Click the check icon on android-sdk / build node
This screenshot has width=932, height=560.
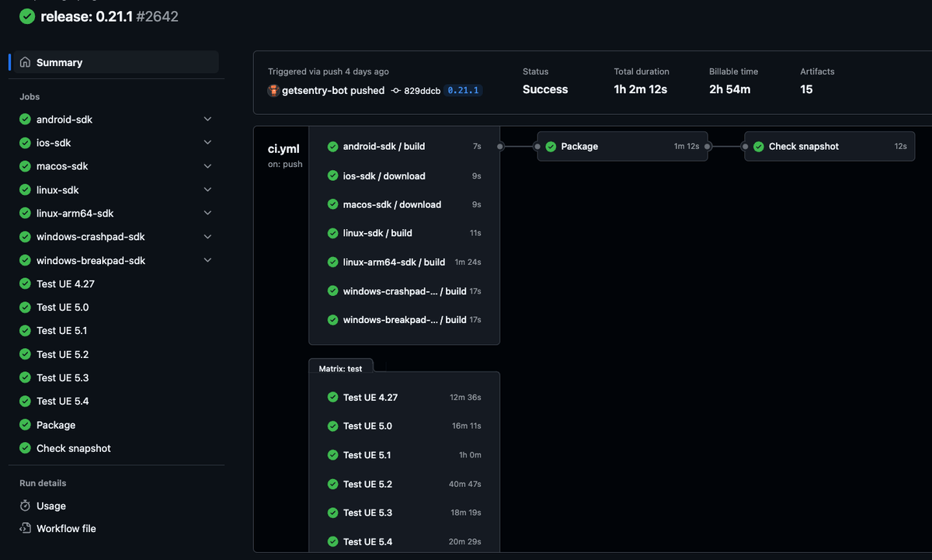pos(332,146)
